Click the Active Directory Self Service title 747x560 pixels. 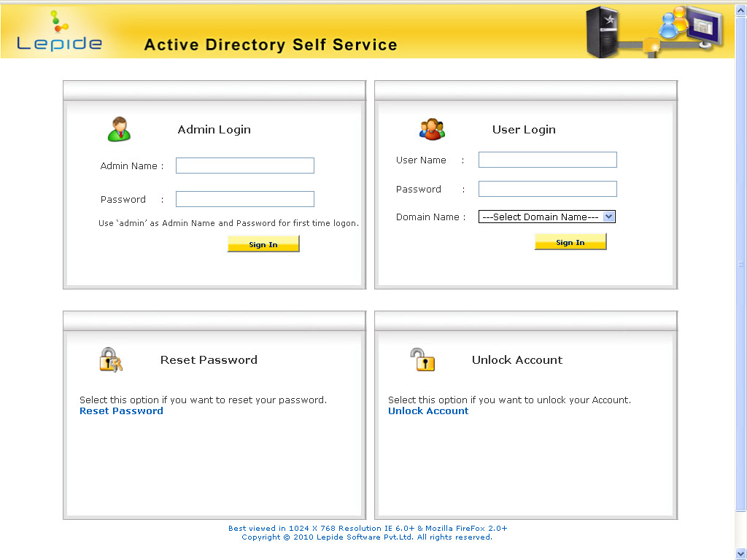point(271,44)
